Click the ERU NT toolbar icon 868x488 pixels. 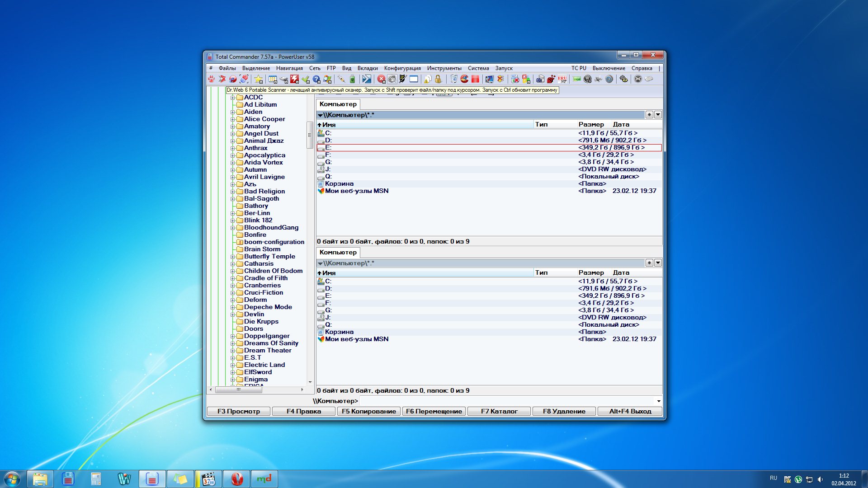point(562,79)
